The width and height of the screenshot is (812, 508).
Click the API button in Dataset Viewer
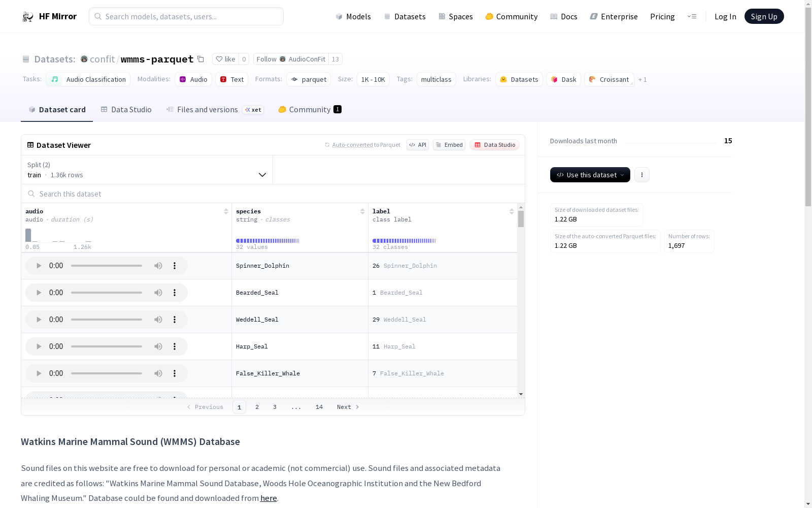click(418, 145)
